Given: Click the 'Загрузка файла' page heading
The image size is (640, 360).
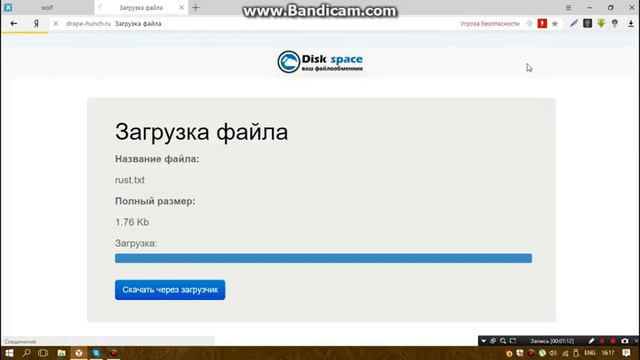Looking at the screenshot, I should click(x=201, y=132).
